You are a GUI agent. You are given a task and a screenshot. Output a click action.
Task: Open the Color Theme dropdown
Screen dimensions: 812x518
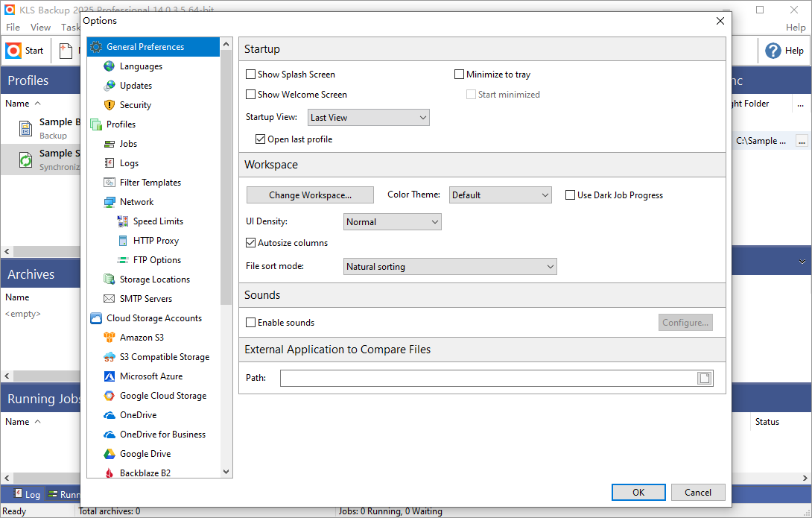click(x=501, y=195)
